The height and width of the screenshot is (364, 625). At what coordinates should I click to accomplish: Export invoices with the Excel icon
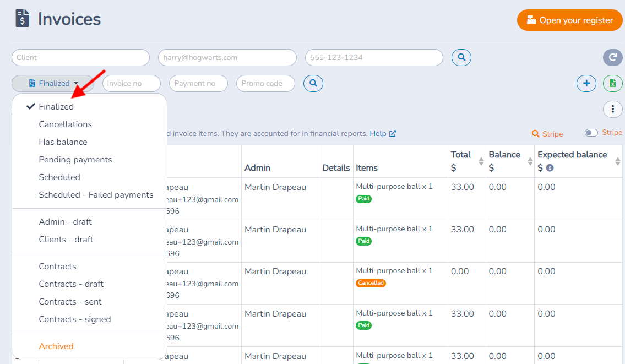613,83
